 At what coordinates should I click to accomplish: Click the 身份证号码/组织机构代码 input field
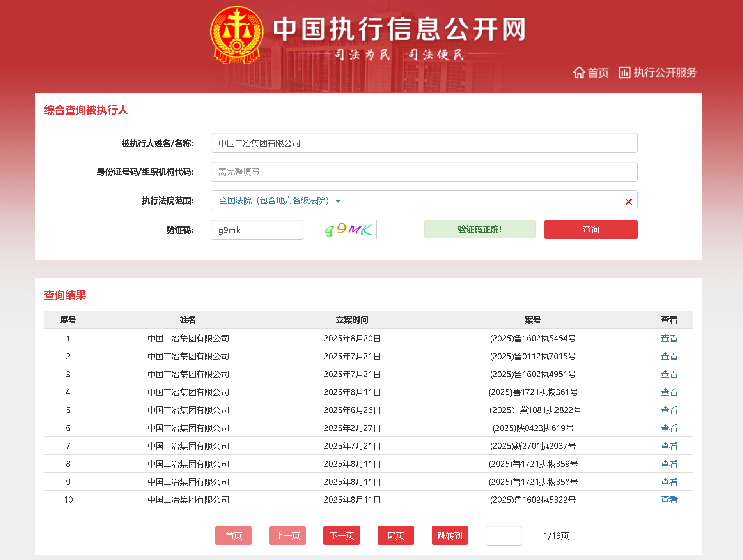424,171
